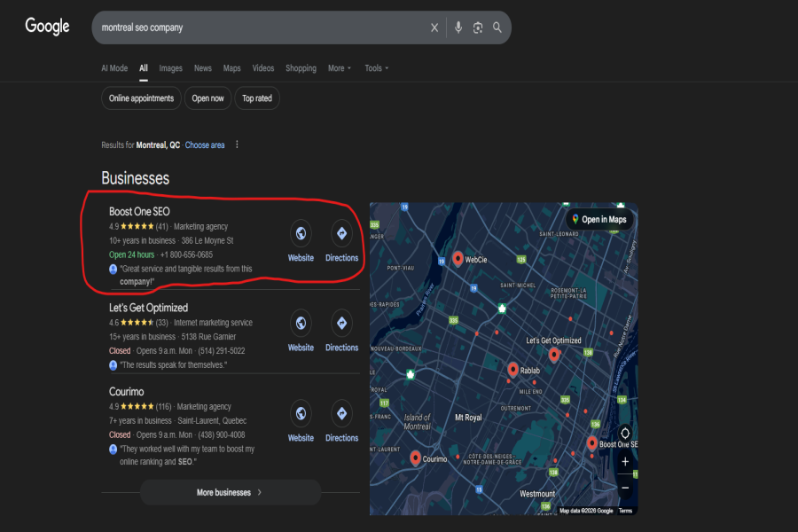Click the More businesses button

pyautogui.click(x=231, y=492)
